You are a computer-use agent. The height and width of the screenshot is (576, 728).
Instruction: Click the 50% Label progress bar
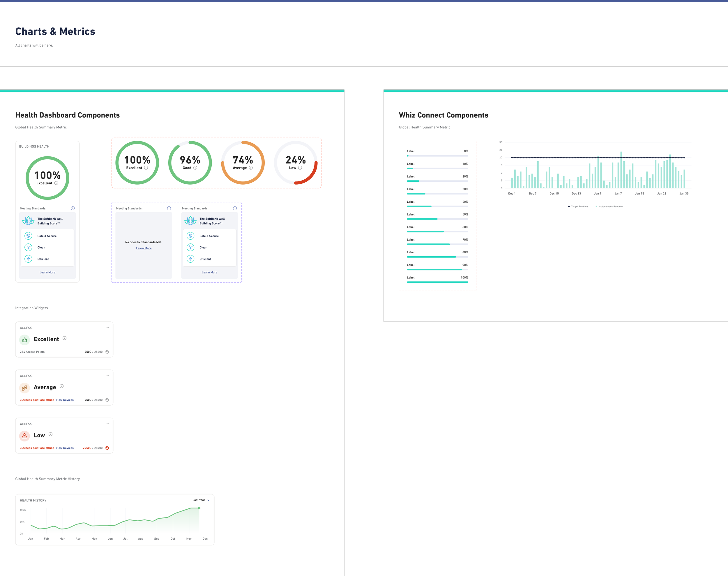pyautogui.click(x=437, y=219)
